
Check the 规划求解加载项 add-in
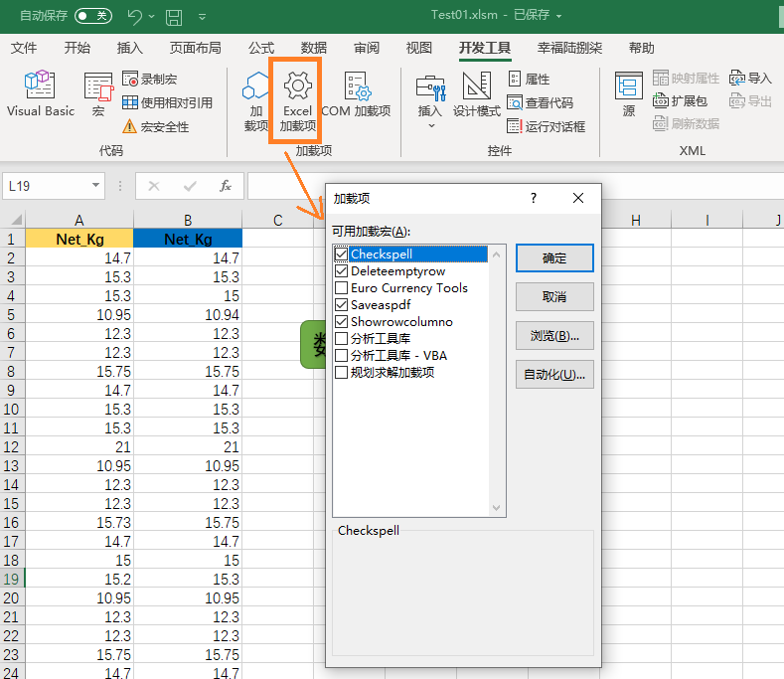(342, 372)
